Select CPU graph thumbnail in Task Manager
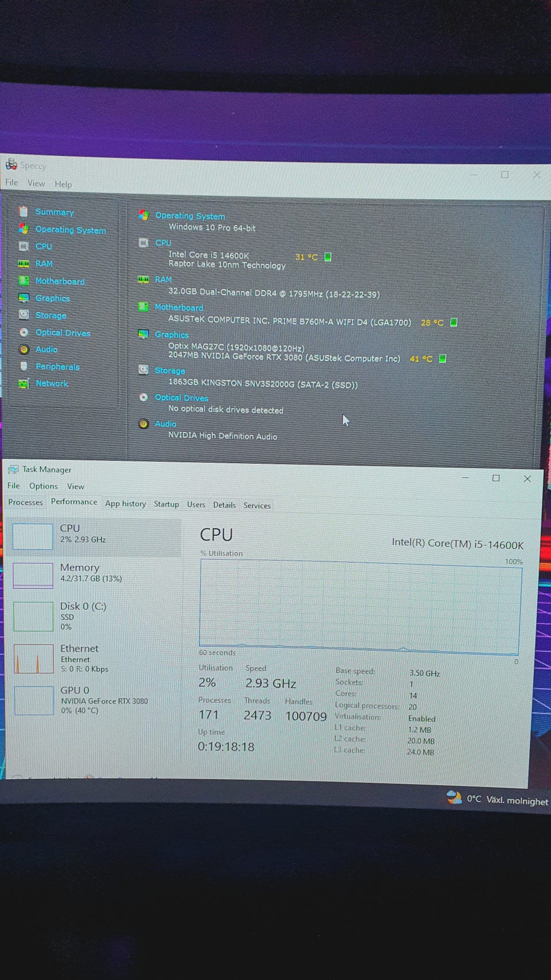The image size is (551, 980). pyautogui.click(x=33, y=536)
